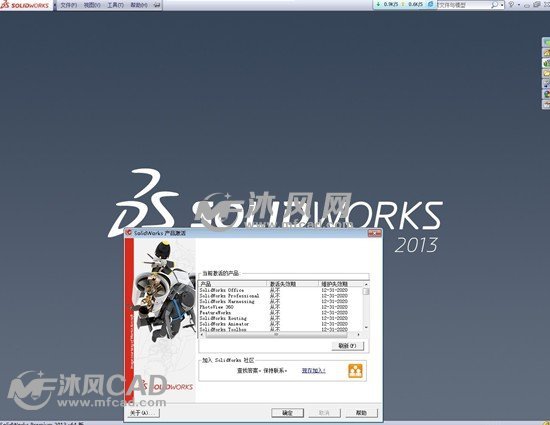
Task: Expand the help icon dropdown arrow
Action: pos(518,5)
